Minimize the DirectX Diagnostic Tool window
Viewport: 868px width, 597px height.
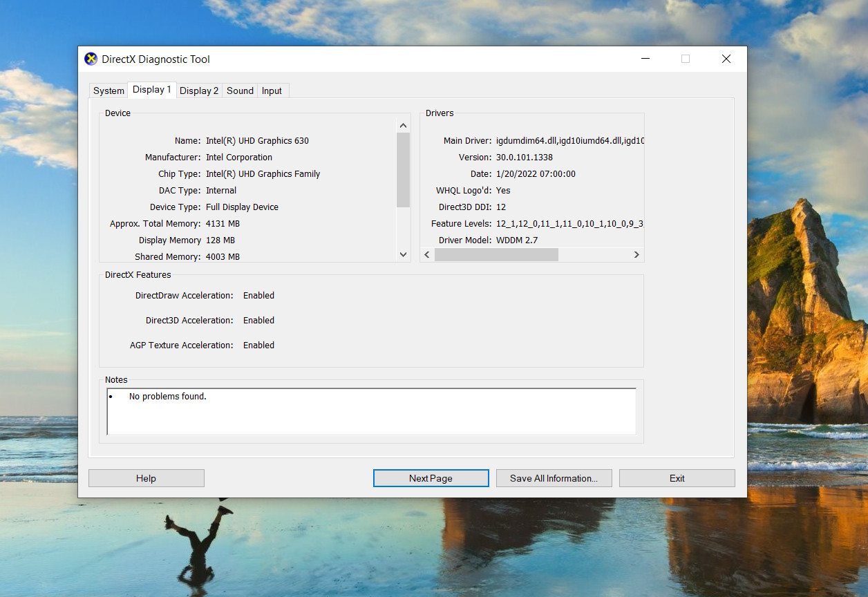(645, 59)
